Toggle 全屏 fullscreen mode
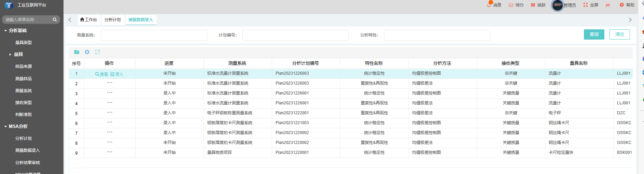644x174 pixels. (x=591, y=5)
